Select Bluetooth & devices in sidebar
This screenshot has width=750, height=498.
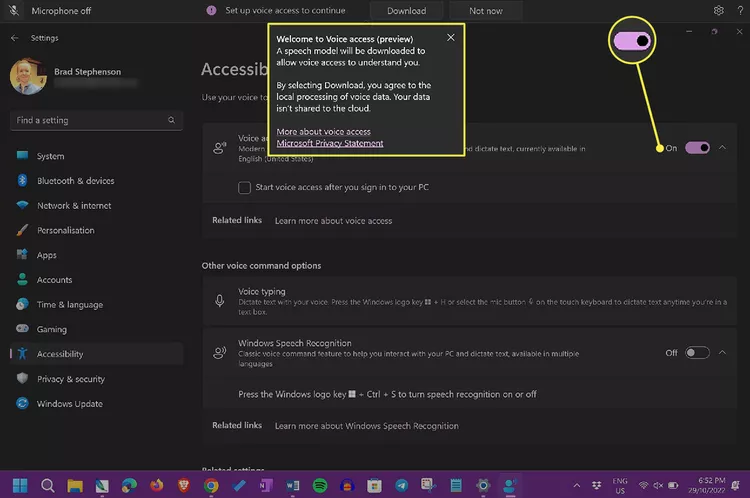click(x=75, y=181)
